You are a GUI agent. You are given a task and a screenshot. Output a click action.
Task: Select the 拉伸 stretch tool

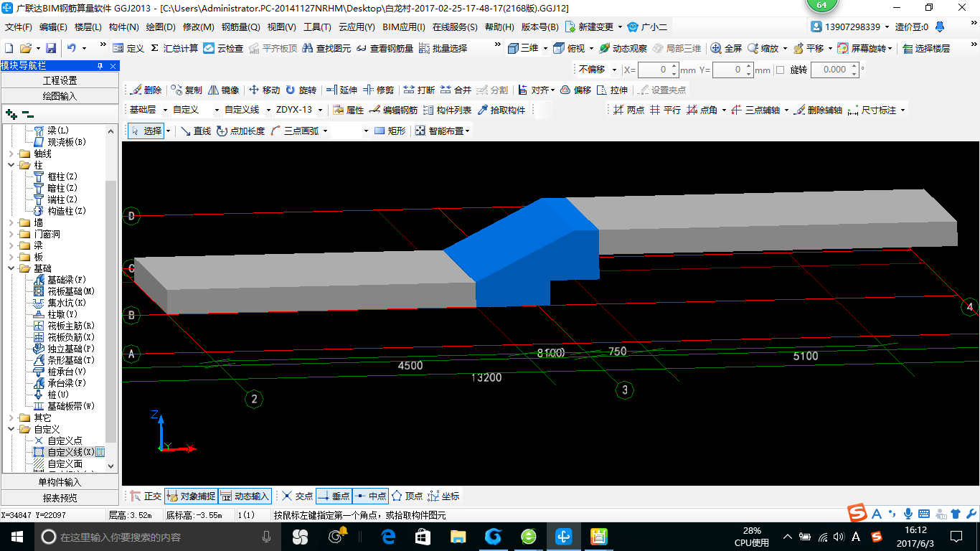coord(613,90)
